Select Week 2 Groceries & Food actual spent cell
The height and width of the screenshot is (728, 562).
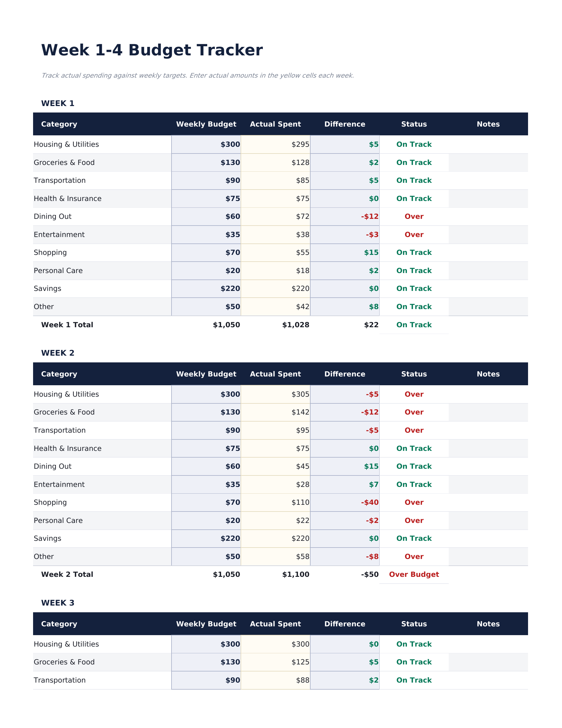pos(275,412)
